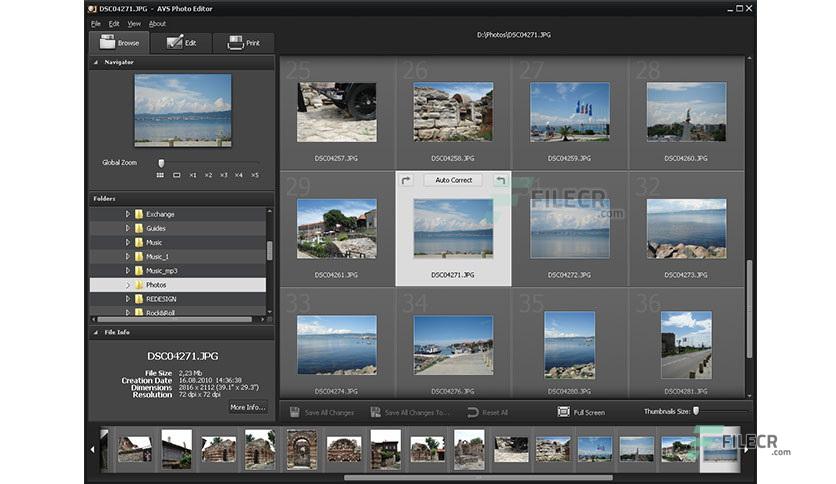Open Full Screen view
836x484 pixels.
(581, 412)
